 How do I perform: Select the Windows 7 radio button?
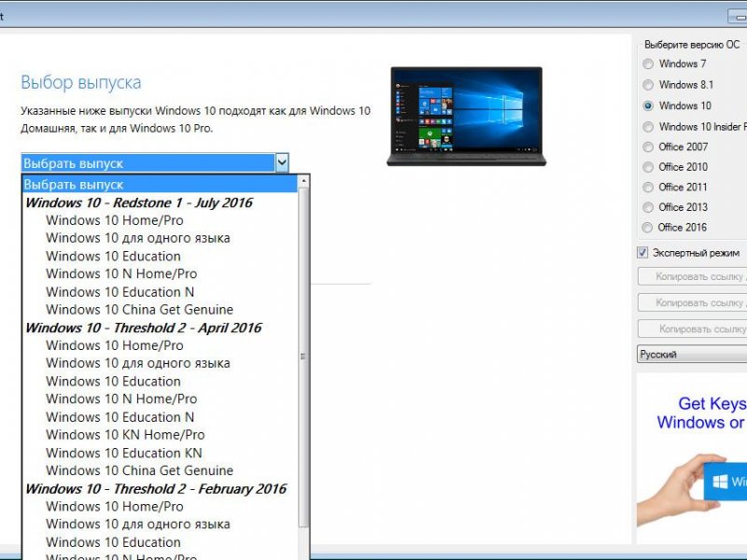tap(648, 63)
